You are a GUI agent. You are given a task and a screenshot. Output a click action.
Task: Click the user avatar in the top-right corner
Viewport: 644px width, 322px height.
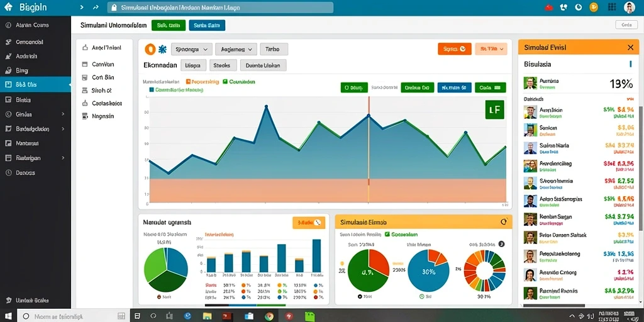coord(629,7)
